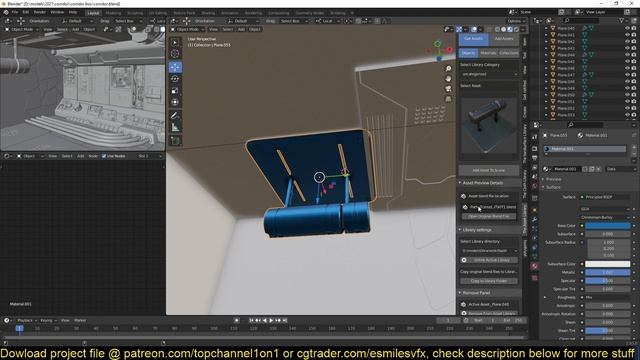Image resolution: width=640 pixels, height=360 pixels.
Task: Click Open Original Blend File button
Action: [x=489, y=216]
